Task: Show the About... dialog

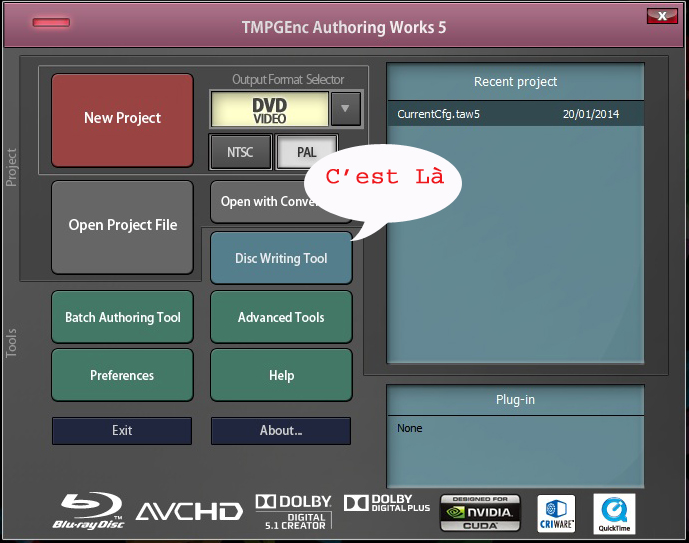Action: pos(281,431)
